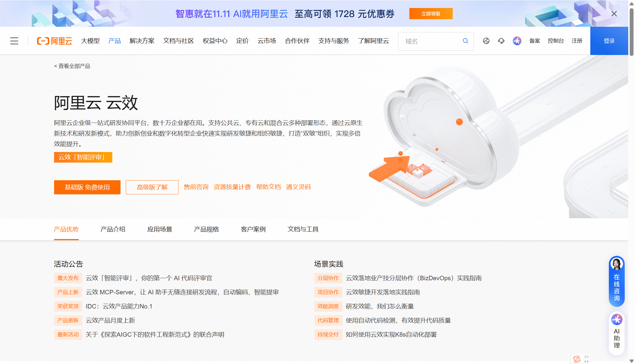Viewport: 635px width, 364px height.
Task: Click the purple AI assistant icon in navbar
Action: pos(517,41)
